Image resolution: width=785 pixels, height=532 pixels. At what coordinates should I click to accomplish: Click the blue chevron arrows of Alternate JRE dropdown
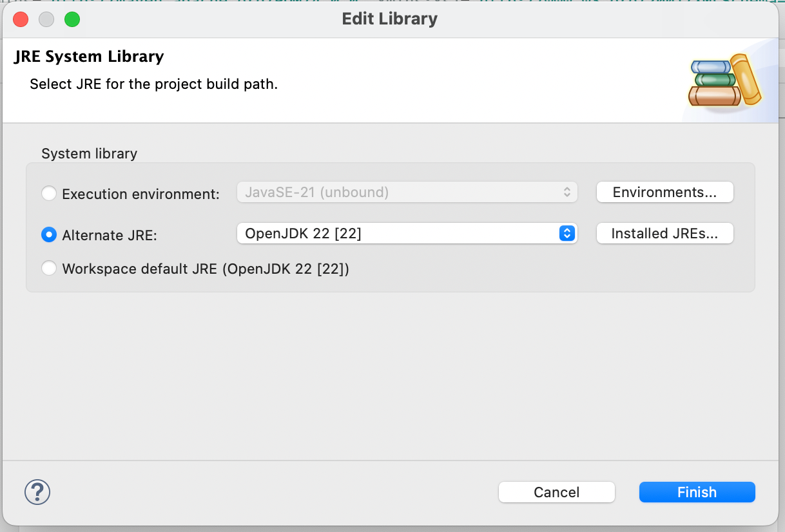coord(567,233)
